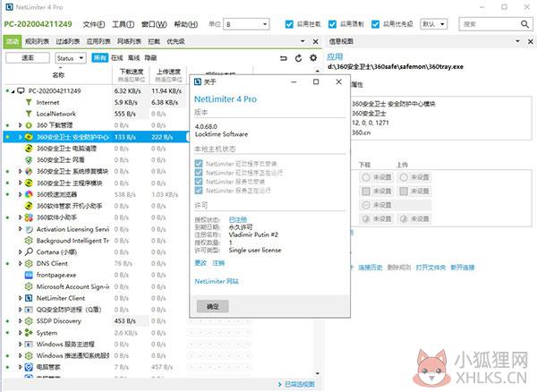
Task: Click the 注销 license link
Action: (218, 263)
